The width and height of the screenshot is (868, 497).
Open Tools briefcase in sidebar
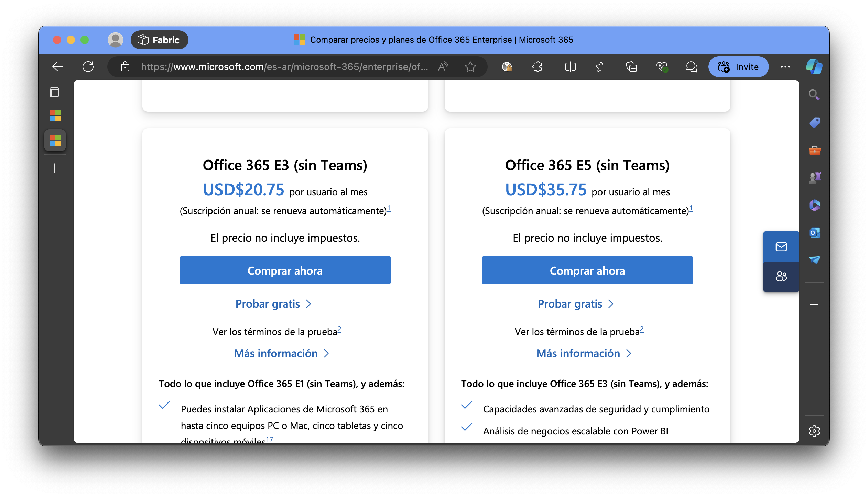pyautogui.click(x=814, y=150)
